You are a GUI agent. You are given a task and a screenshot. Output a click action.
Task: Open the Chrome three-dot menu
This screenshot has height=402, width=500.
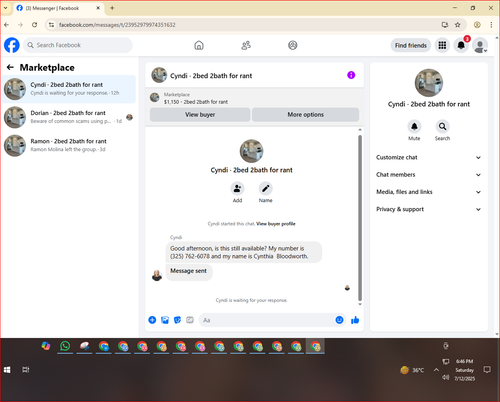pyautogui.click(x=491, y=25)
